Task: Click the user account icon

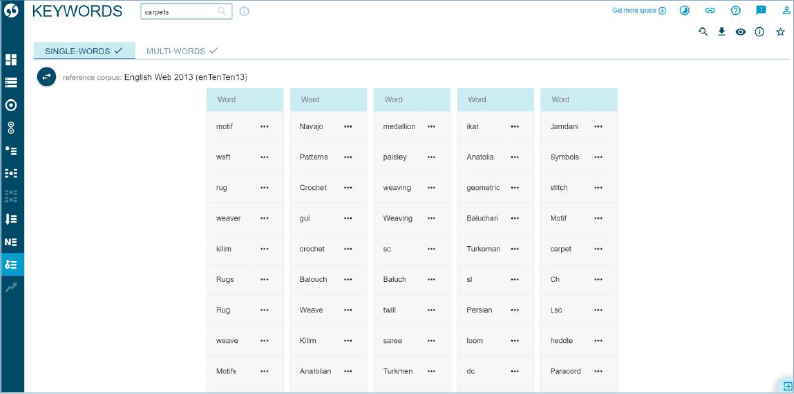Action: [786, 11]
